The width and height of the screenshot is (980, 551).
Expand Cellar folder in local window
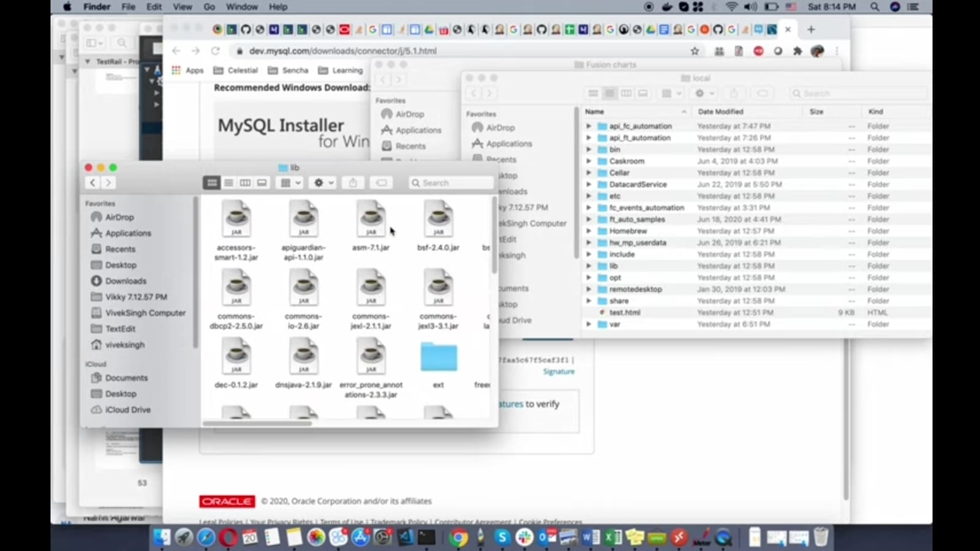click(x=589, y=173)
